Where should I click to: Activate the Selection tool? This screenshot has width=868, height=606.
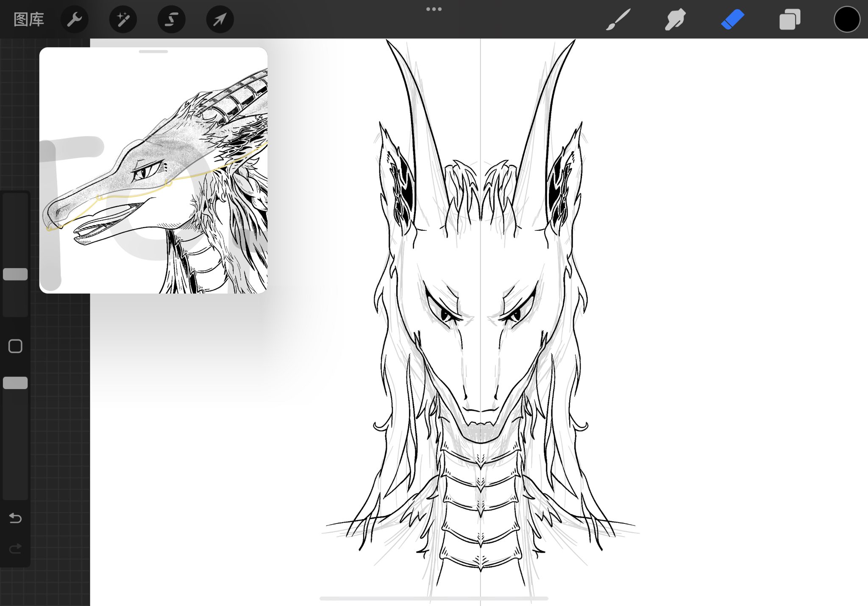click(172, 19)
